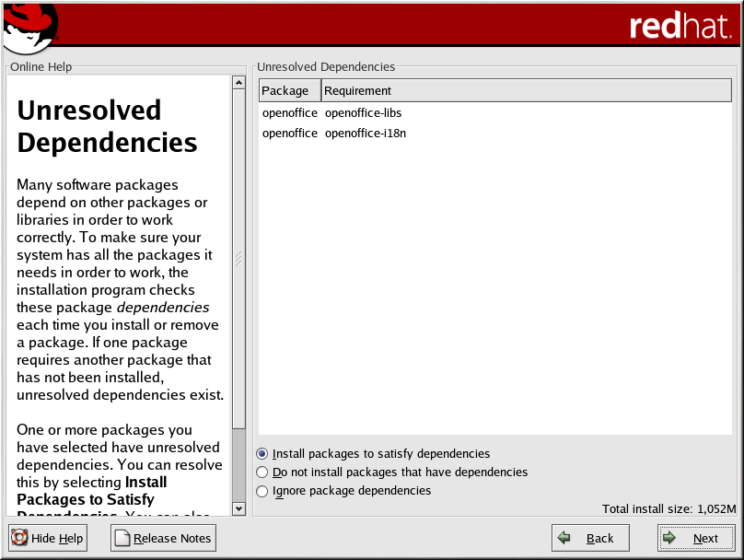Click the divider handle between the two panes

click(x=250, y=295)
